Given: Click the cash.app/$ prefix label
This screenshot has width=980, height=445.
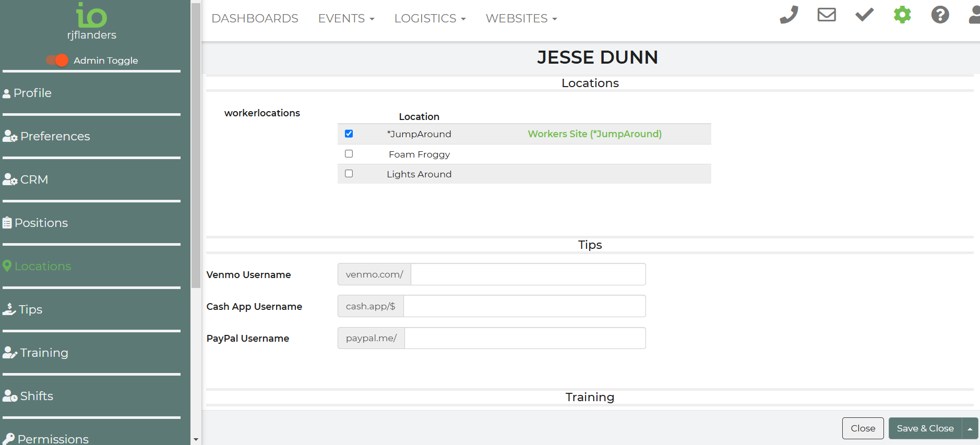Looking at the screenshot, I should point(371,306).
